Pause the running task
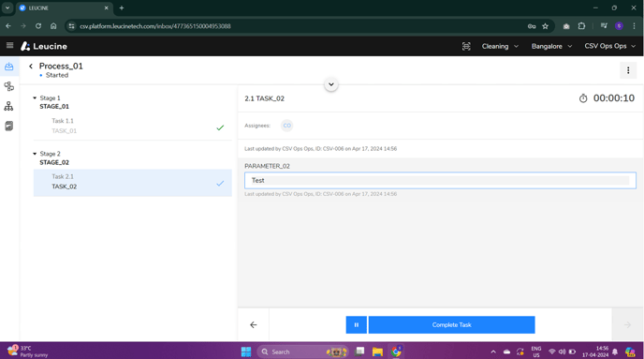The width and height of the screenshot is (644, 359). (356, 325)
